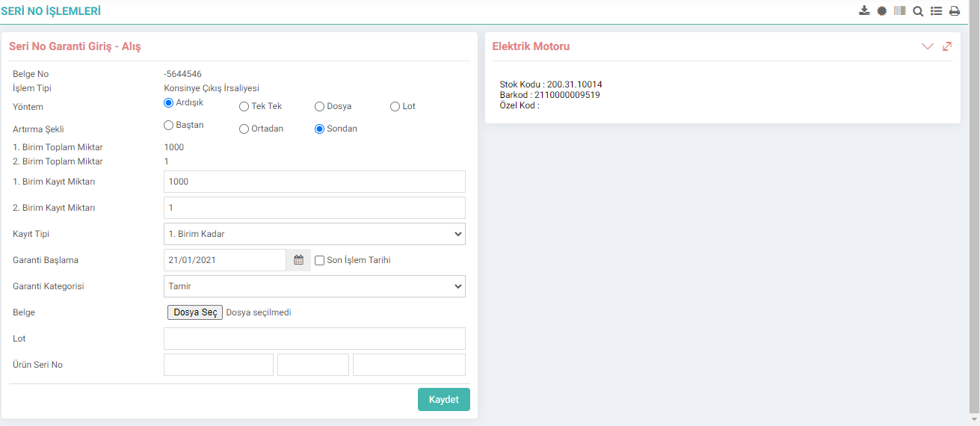
Task: Expand the Elektrik Motoru panel to fullscreen
Action: (x=947, y=46)
